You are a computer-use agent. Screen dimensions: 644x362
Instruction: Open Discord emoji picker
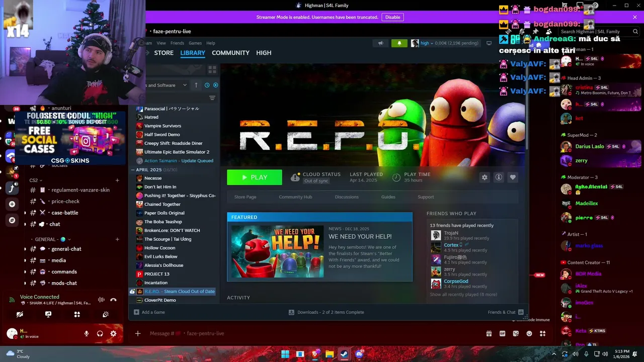pos(529,333)
